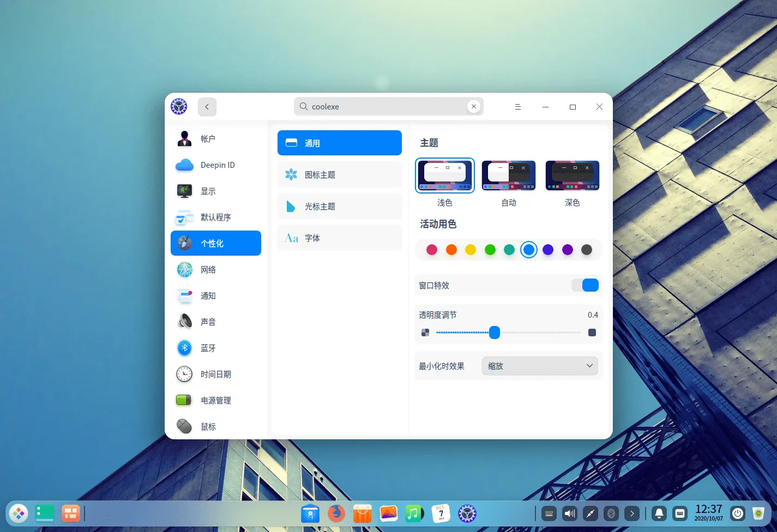Open the settings menu (hamburger icon)

(x=517, y=106)
